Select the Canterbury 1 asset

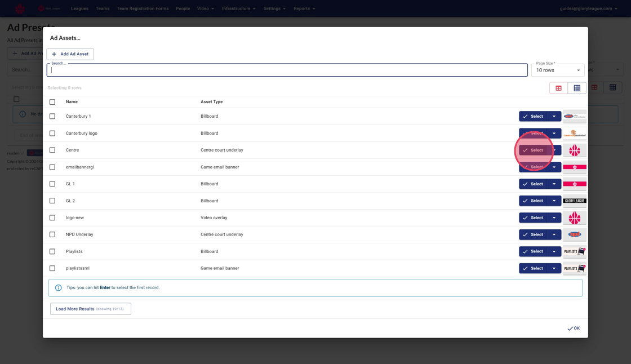[533, 117]
